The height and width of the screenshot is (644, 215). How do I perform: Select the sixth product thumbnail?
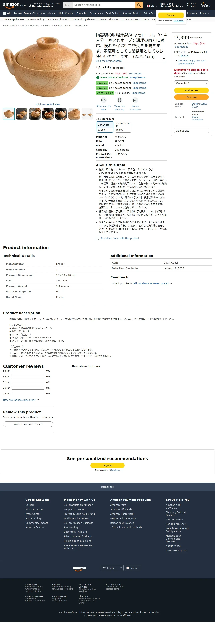coord(74,114)
